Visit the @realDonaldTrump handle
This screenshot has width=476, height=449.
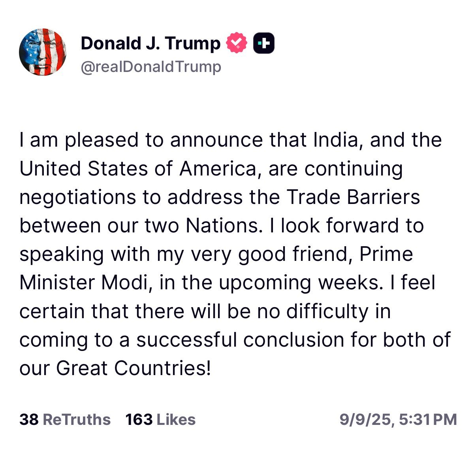[151, 67]
